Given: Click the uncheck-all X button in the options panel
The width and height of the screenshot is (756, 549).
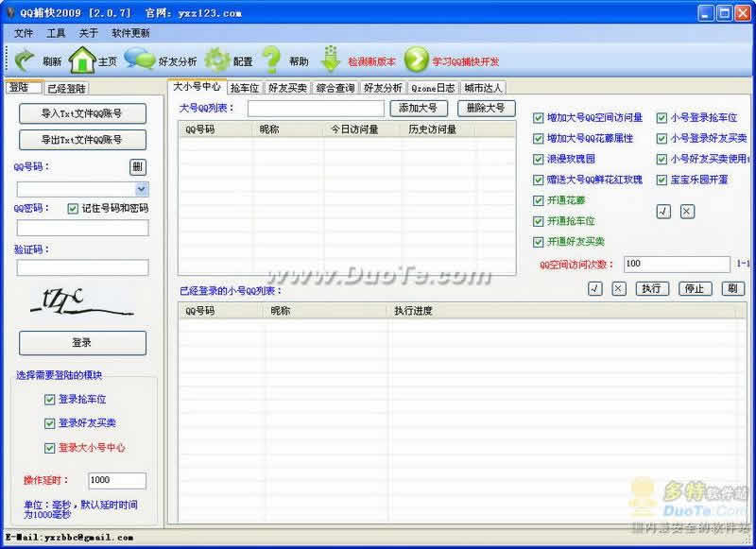Looking at the screenshot, I should pyautogui.click(x=687, y=211).
